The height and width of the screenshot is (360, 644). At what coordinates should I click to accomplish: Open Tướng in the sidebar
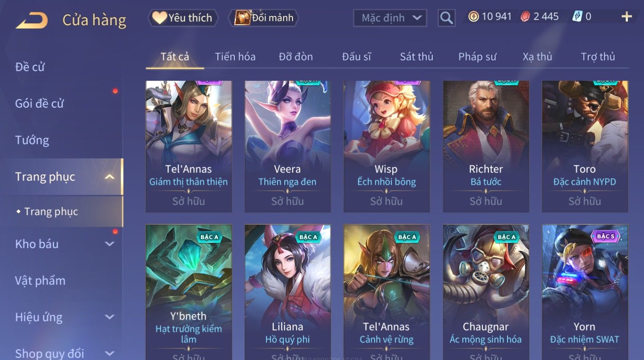(x=32, y=140)
